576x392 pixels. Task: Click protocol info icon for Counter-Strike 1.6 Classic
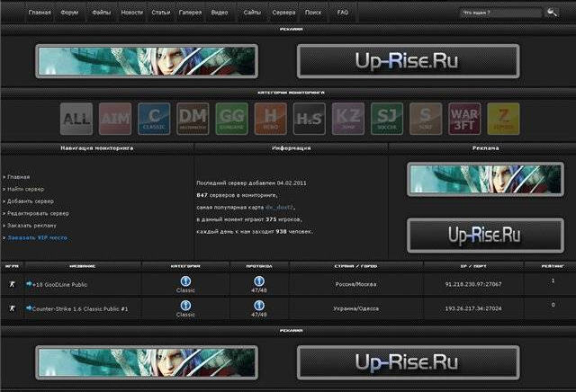259,306
